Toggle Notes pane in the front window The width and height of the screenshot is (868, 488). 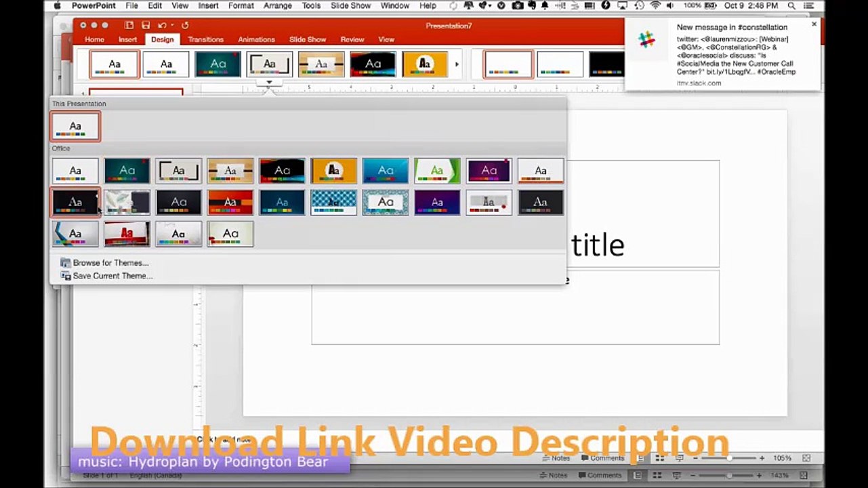556,458
